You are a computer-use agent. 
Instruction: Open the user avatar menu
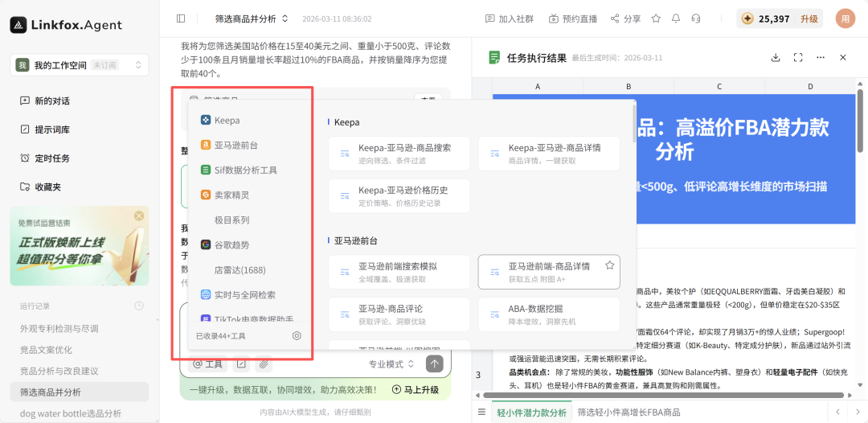[845, 18]
